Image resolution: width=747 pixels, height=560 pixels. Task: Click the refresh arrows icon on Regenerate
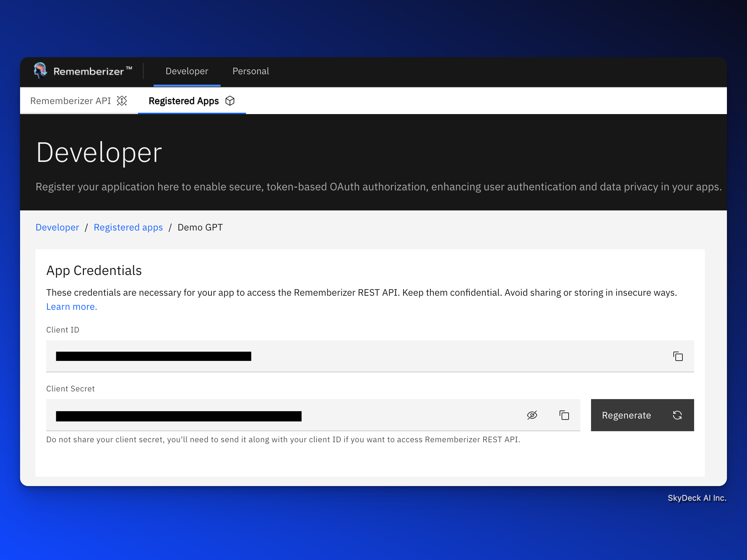pyautogui.click(x=677, y=415)
